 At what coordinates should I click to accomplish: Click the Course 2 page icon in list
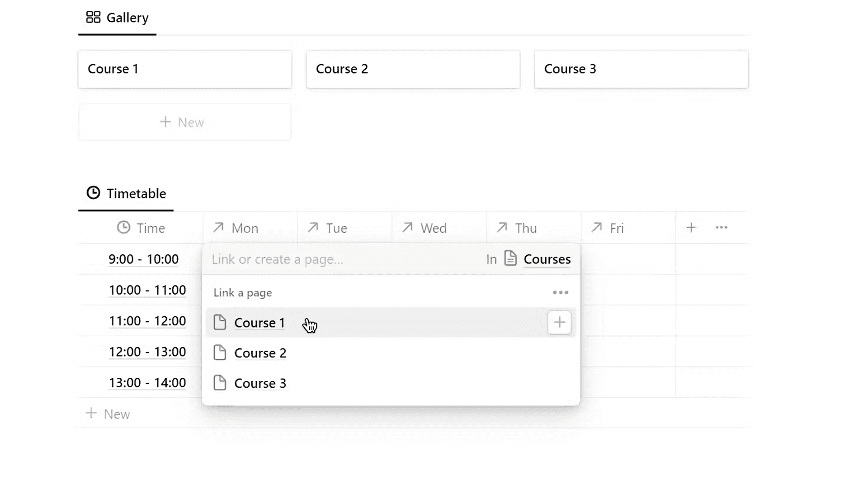pyautogui.click(x=220, y=353)
